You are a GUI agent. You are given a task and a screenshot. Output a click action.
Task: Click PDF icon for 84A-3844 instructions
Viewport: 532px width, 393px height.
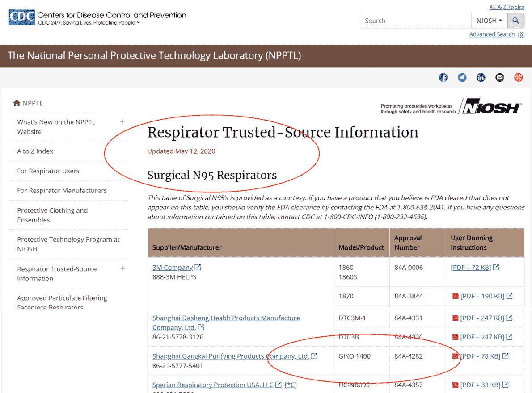[455, 297]
